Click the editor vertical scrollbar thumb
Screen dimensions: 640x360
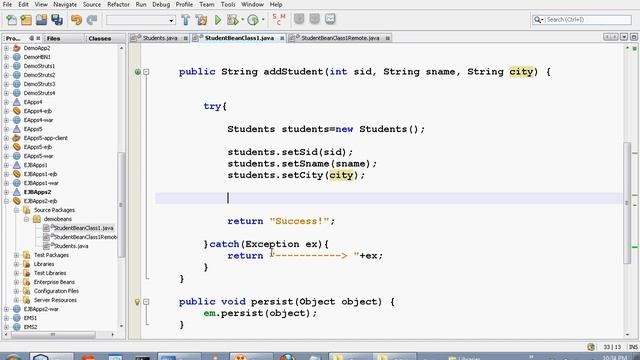(x=627, y=202)
